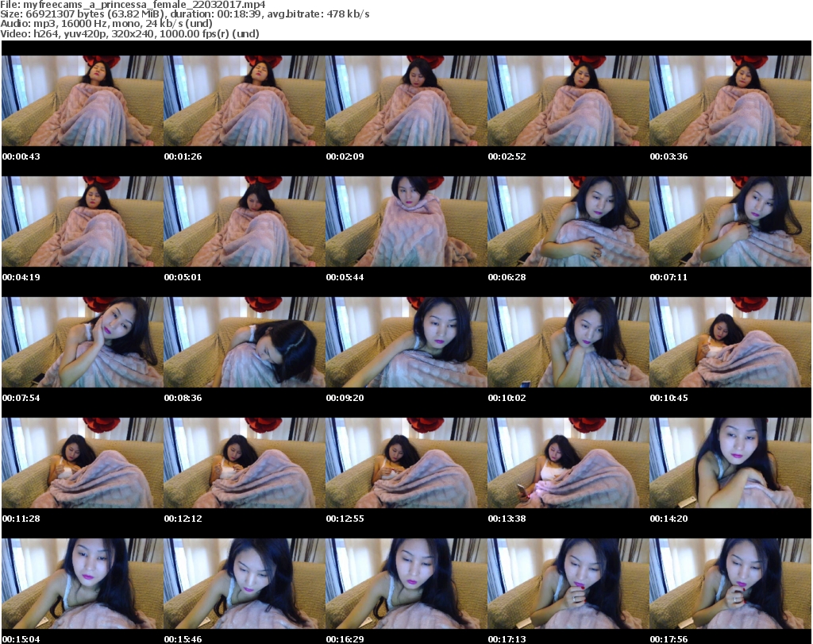Click the File name header line
Screen dimensions: 813x644
pyautogui.click(x=133, y=5)
